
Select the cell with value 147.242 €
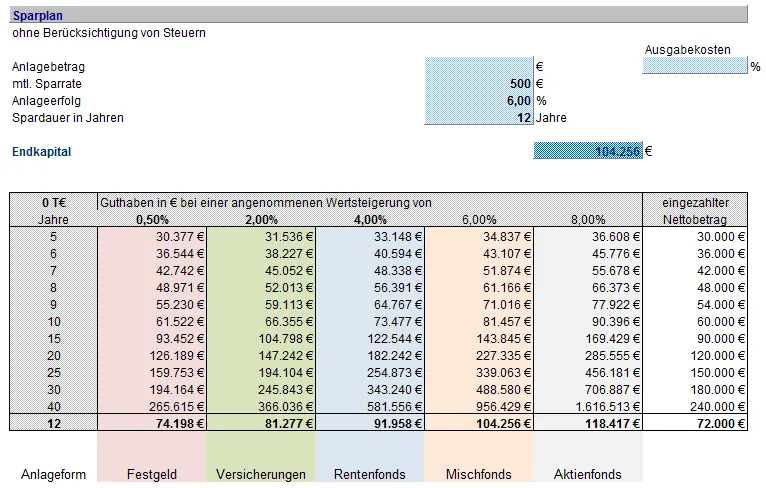pos(261,356)
